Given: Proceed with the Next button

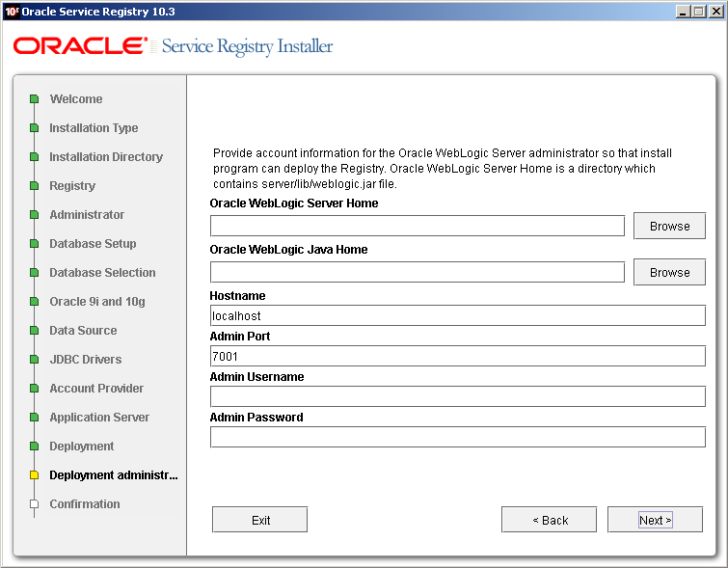Looking at the screenshot, I should [655, 520].
